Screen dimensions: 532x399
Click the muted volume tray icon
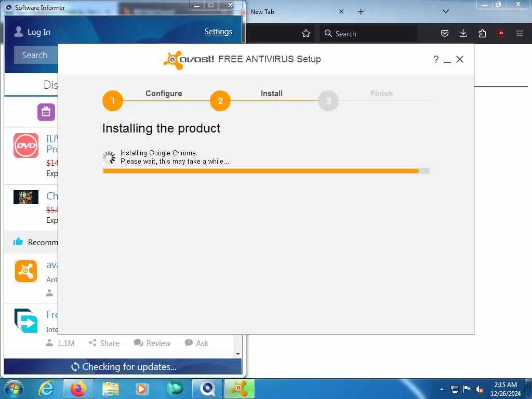coord(480,390)
